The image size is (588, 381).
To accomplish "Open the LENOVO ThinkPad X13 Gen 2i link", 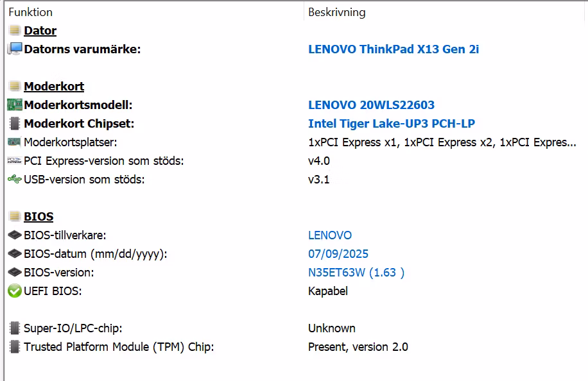I will click(393, 49).
